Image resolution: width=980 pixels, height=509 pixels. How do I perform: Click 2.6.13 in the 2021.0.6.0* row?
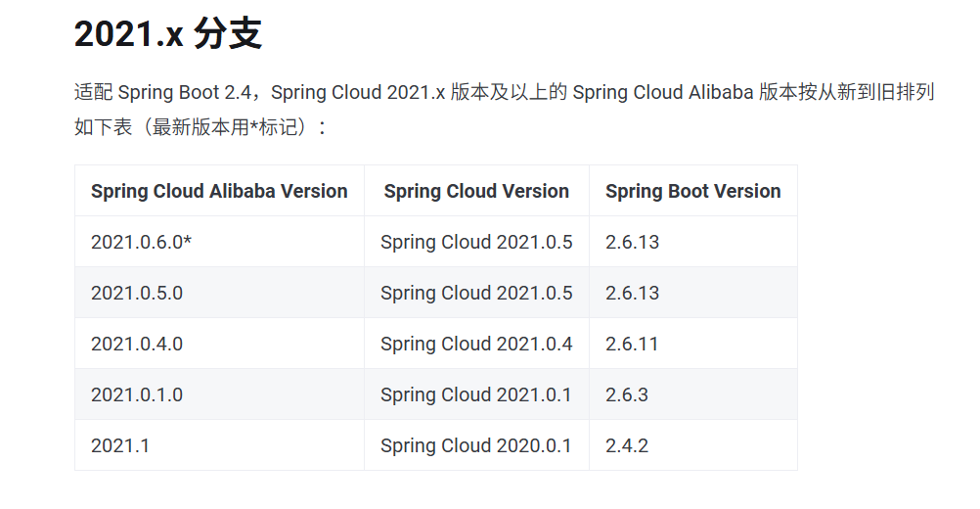click(632, 242)
